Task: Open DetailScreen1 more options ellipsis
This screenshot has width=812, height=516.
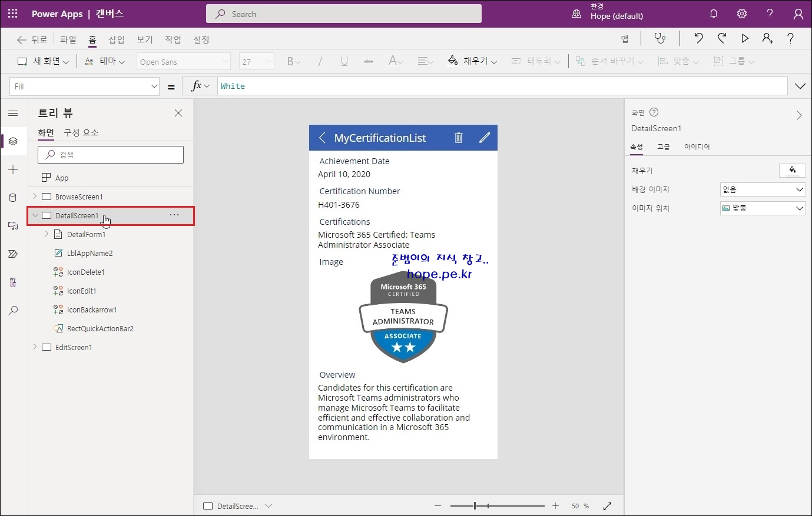Action: [x=174, y=215]
